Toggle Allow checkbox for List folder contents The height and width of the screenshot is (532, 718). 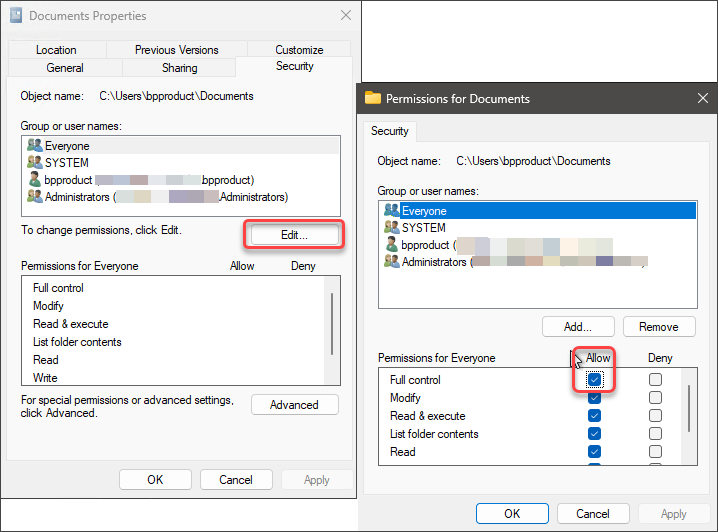pyautogui.click(x=594, y=433)
